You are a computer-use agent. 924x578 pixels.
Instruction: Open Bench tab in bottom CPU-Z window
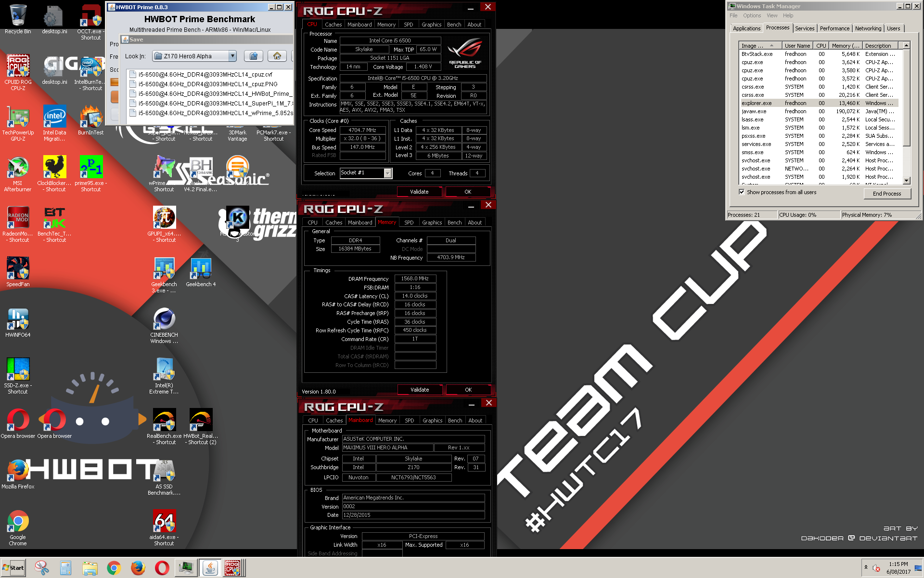(x=455, y=420)
